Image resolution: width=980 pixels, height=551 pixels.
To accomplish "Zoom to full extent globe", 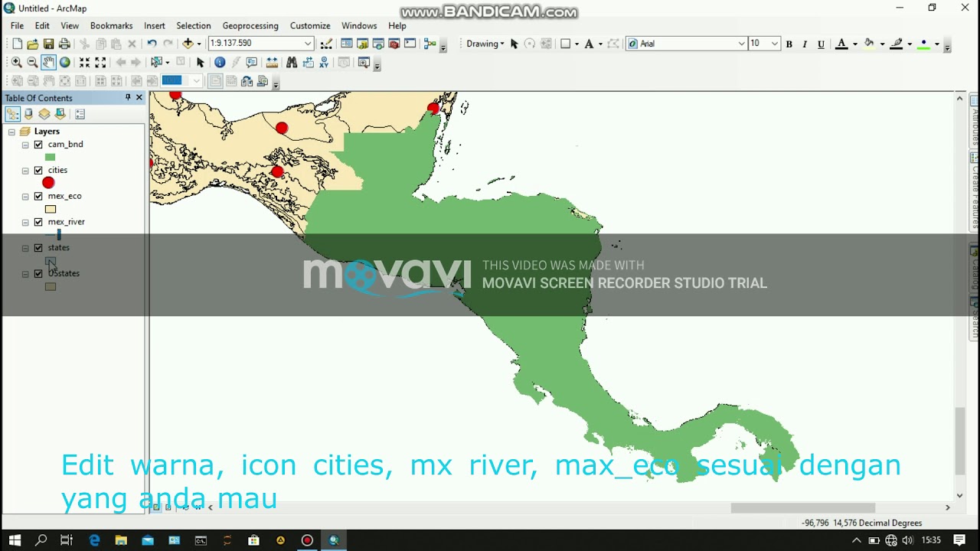I will [x=65, y=62].
